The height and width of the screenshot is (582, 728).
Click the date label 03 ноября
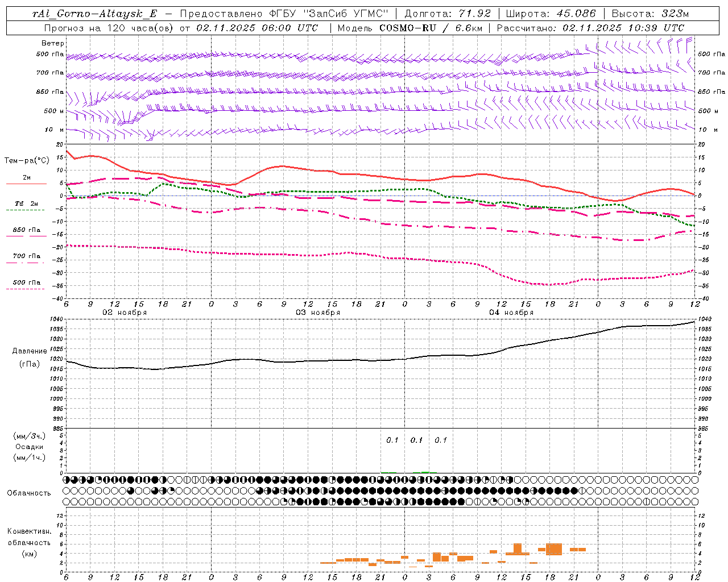point(318,313)
